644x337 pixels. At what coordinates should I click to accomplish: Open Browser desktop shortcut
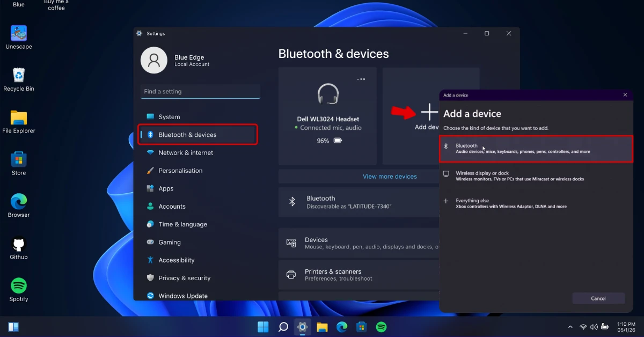point(19,206)
